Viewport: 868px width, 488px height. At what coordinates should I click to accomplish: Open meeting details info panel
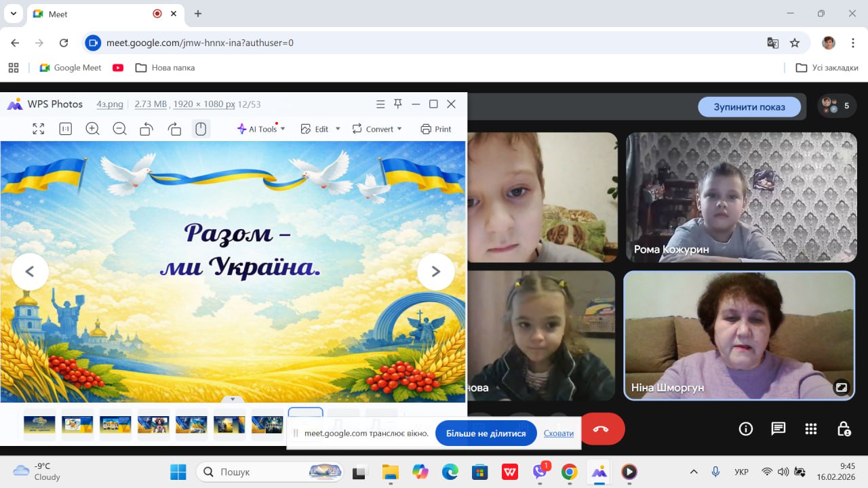(745, 428)
